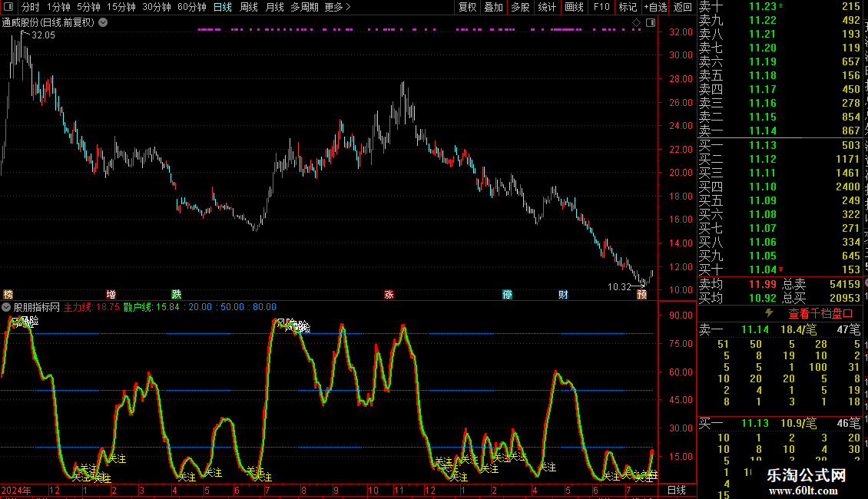Click the 10.9/笔 value in the 买一 detail
The height and width of the screenshot is (499, 868).
(798, 424)
